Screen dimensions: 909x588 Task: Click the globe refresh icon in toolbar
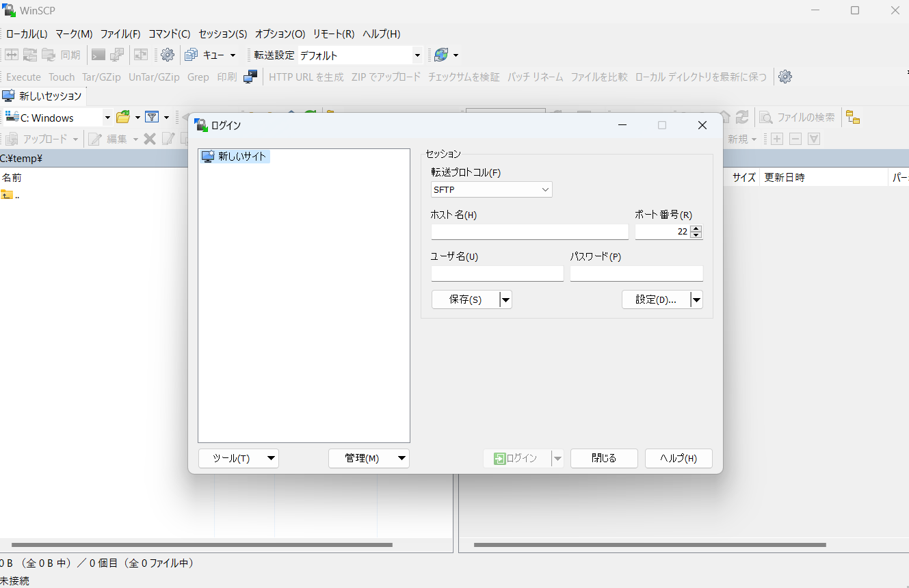(441, 55)
